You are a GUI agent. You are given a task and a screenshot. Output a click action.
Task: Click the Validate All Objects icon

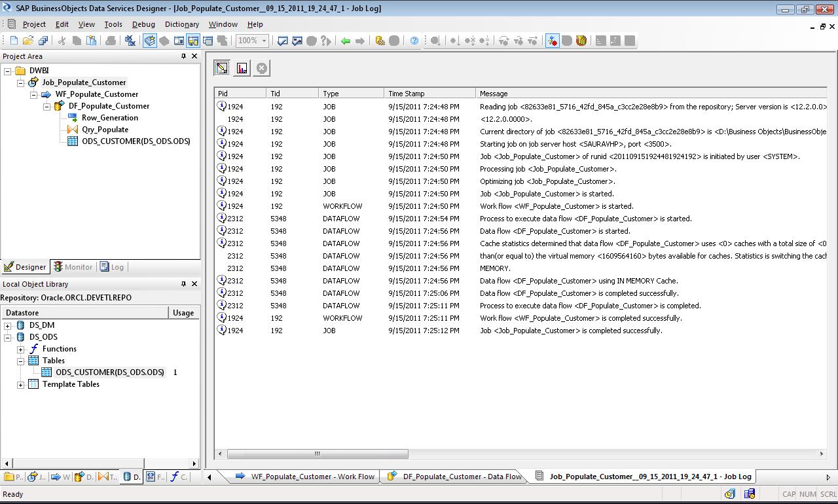pos(297,41)
